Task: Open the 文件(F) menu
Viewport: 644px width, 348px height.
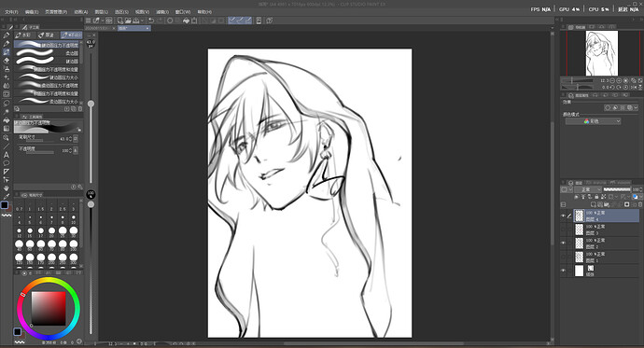Action: click(x=11, y=12)
